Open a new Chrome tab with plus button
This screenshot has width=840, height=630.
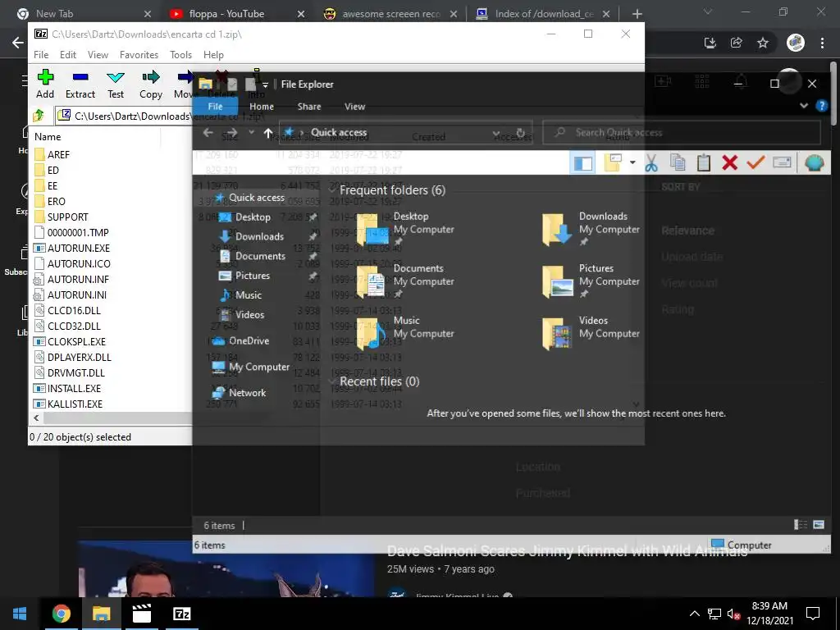point(637,14)
